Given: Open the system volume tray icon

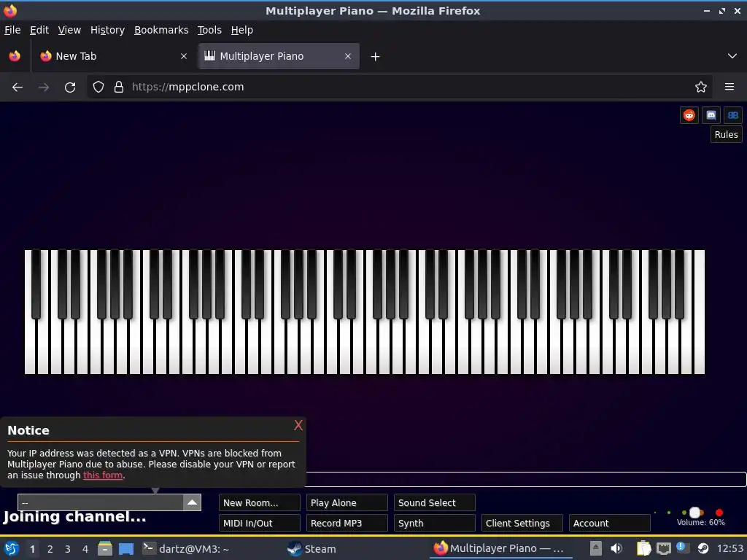Looking at the screenshot, I should 616,548.
